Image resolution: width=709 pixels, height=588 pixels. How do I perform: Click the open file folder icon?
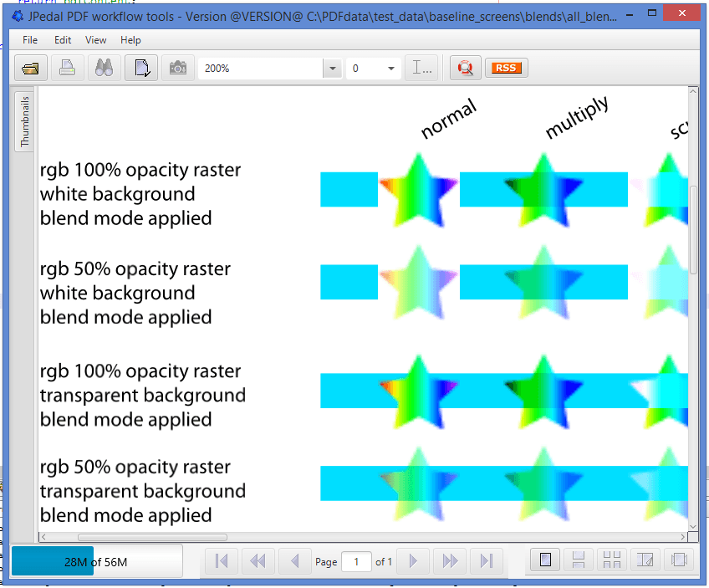click(x=33, y=69)
